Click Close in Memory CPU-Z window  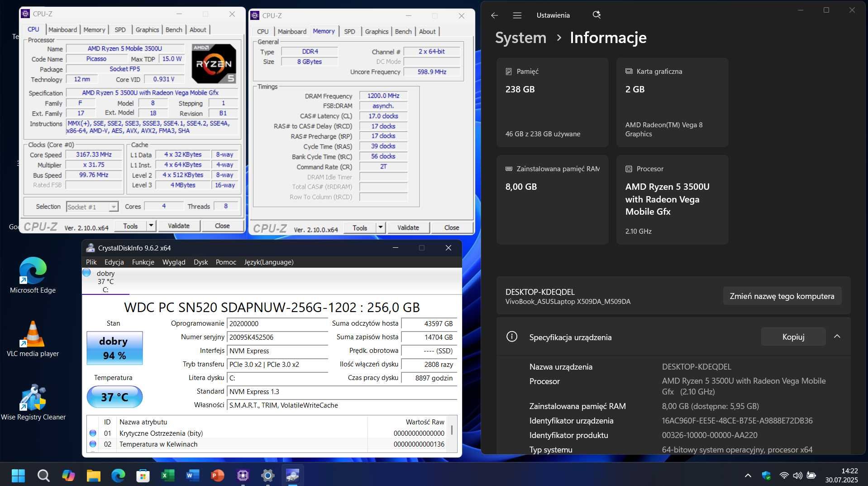452,227
